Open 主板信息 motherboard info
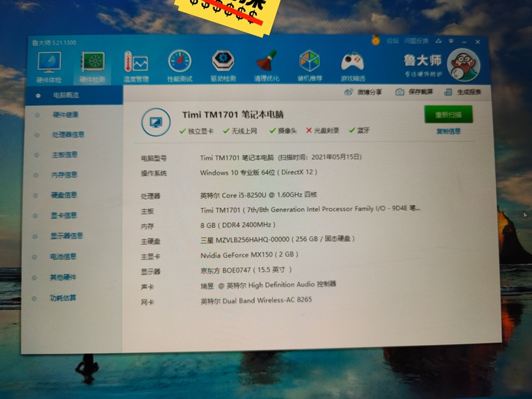 coord(64,155)
